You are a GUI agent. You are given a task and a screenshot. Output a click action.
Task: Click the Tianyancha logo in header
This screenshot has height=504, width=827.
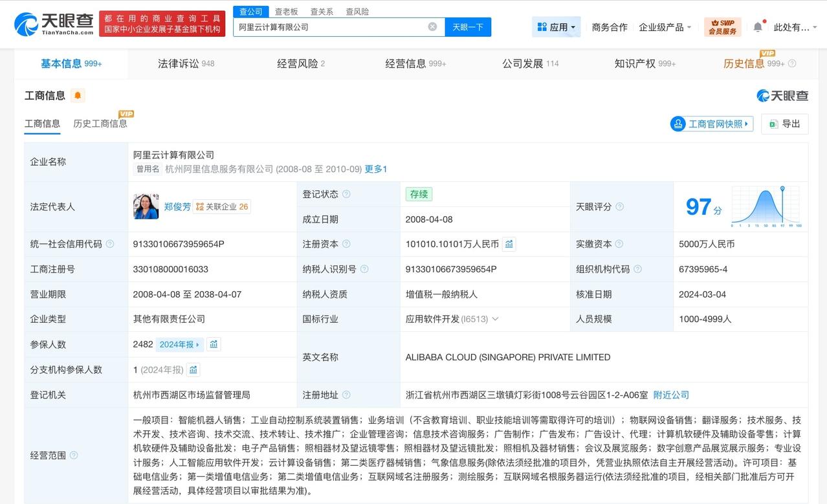(x=54, y=24)
